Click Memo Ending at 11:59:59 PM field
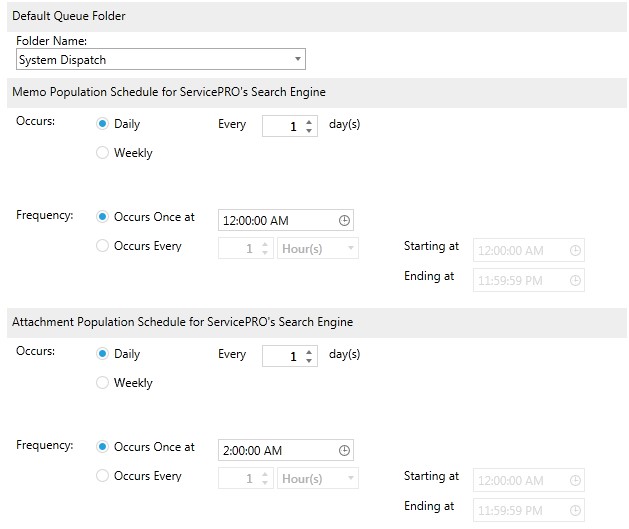The width and height of the screenshot is (629, 529). click(x=529, y=280)
